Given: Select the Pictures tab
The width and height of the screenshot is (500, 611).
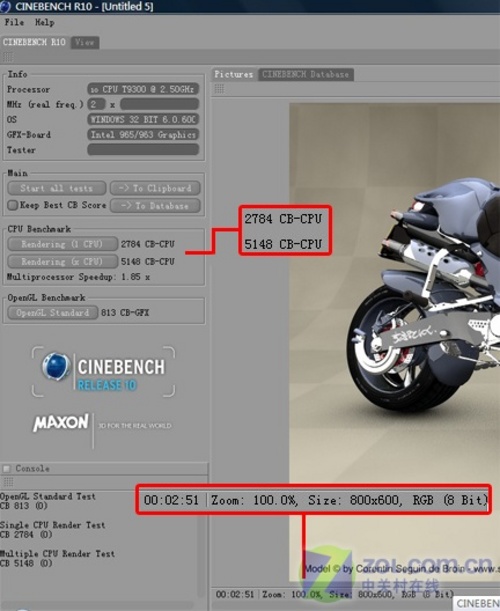Looking at the screenshot, I should pos(233,74).
